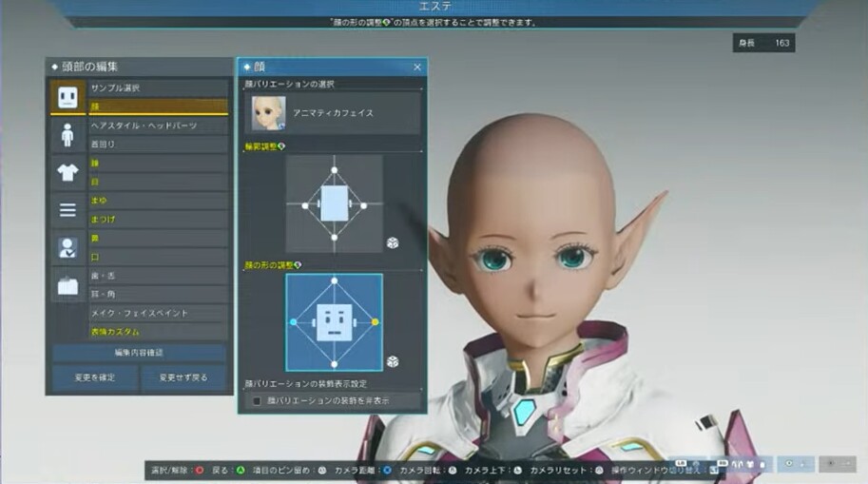
Task: Toggle the eye camera view button
Action: [x=795, y=464]
